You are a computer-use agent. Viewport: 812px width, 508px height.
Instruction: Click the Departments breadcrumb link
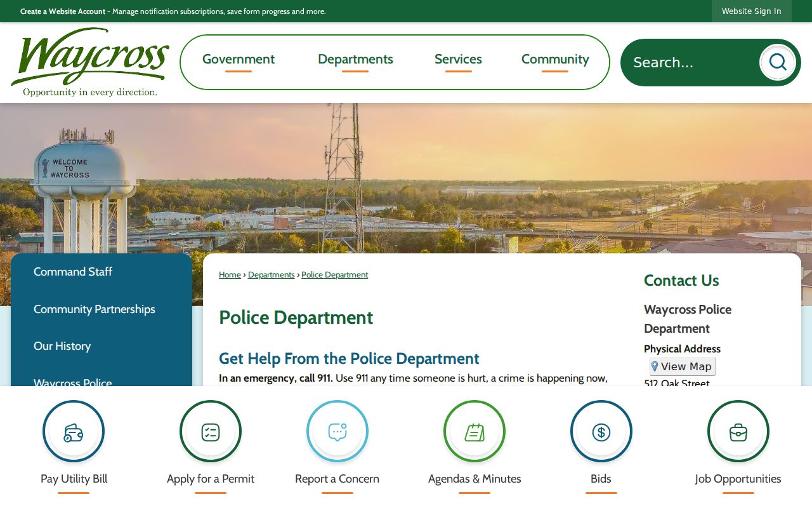click(272, 275)
